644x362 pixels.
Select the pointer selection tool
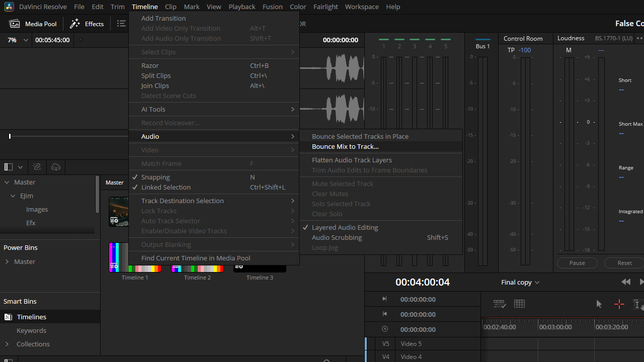(x=599, y=304)
